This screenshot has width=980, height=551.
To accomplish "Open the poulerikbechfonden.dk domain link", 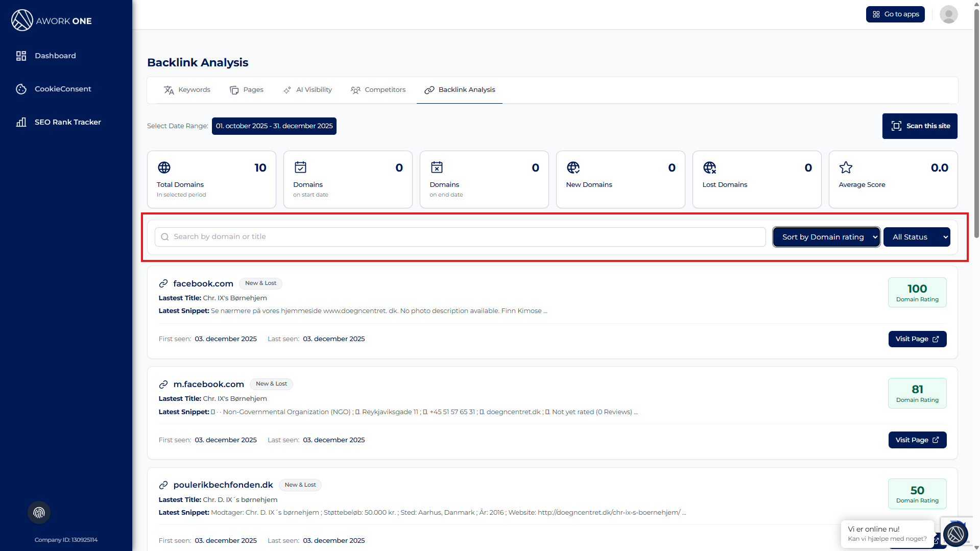I will coord(223,485).
